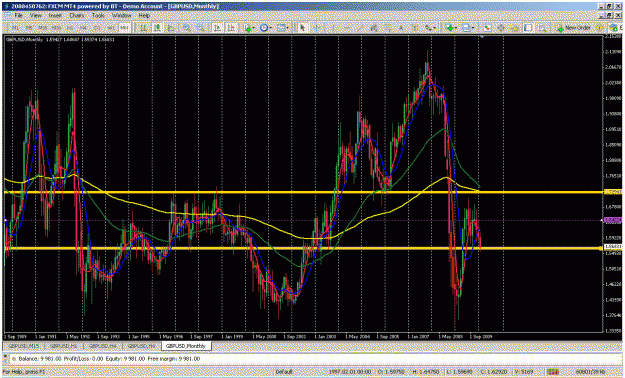Click the Default profile in status bar
The width and height of the screenshot is (625, 378).
(x=283, y=372)
